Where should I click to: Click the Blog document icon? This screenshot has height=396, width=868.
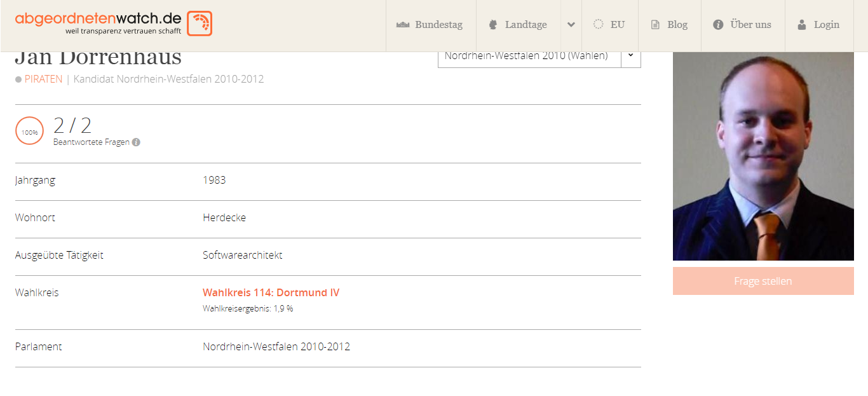[x=655, y=25]
